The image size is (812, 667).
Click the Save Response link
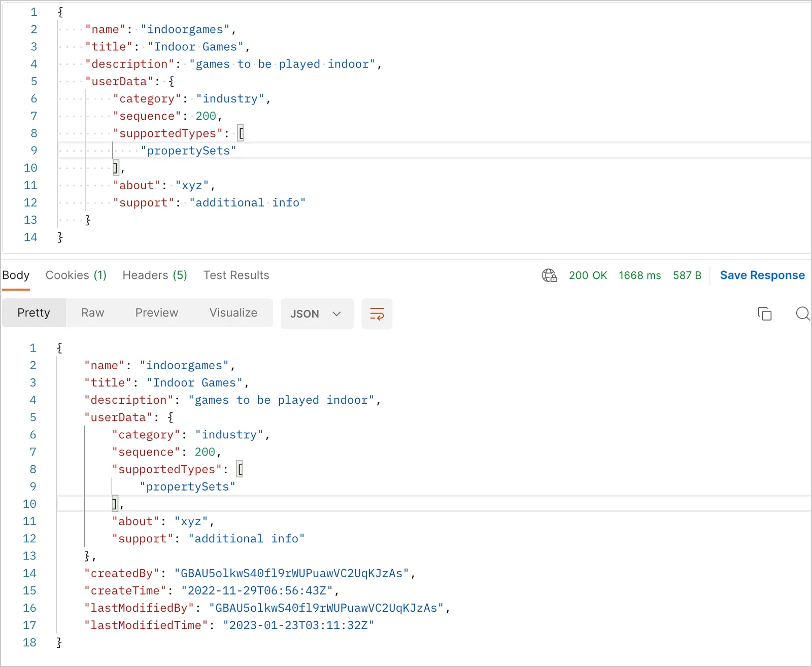click(762, 275)
